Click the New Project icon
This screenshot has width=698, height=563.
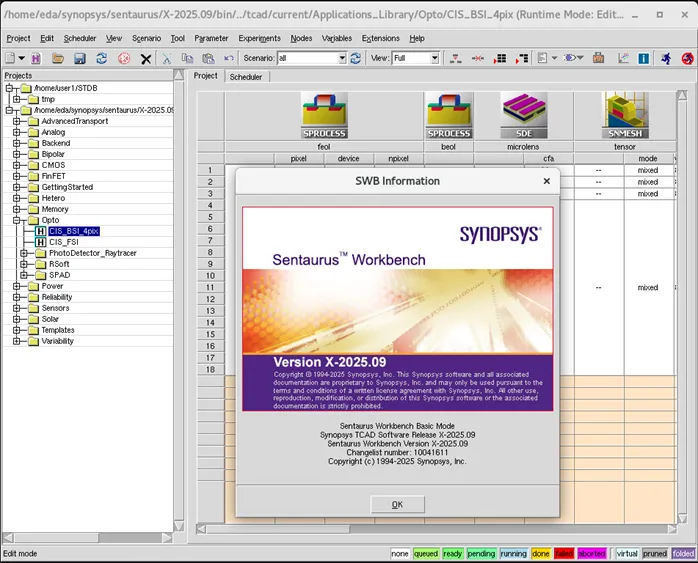click(10, 58)
